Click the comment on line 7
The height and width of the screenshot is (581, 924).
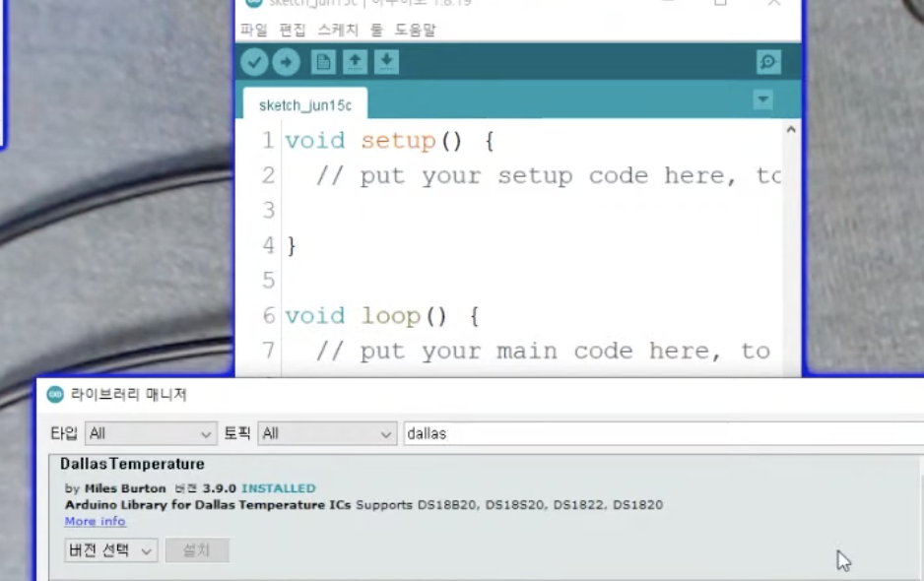(544, 352)
